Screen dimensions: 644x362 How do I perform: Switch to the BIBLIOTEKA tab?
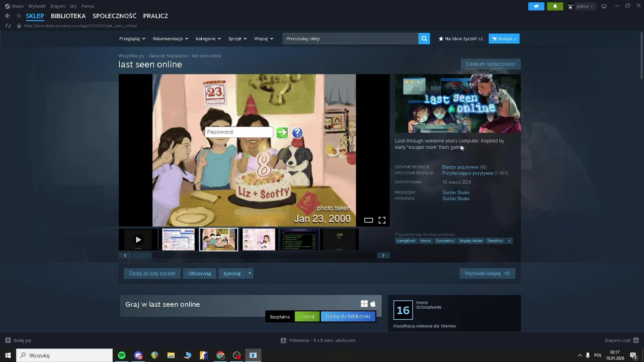pos(68,16)
